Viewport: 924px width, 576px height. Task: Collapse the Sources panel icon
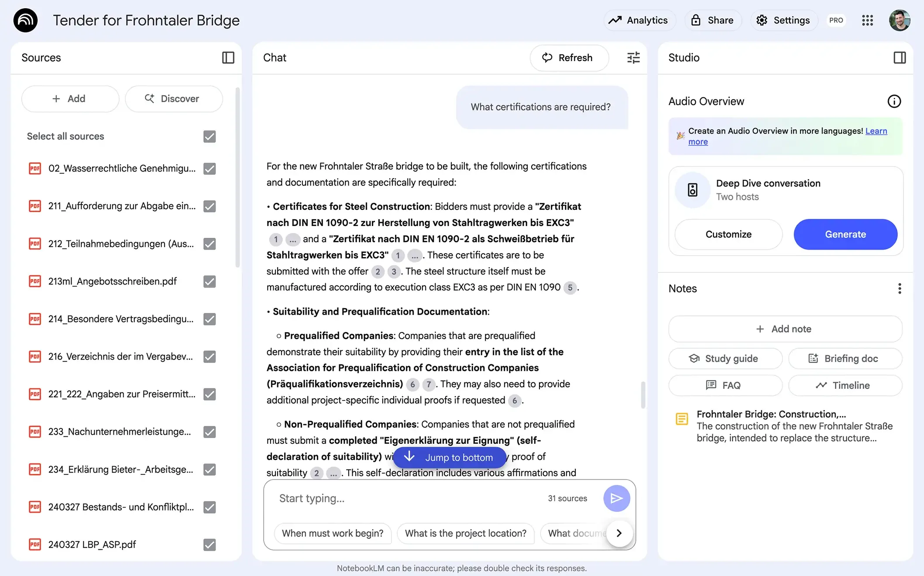pyautogui.click(x=228, y=58)
